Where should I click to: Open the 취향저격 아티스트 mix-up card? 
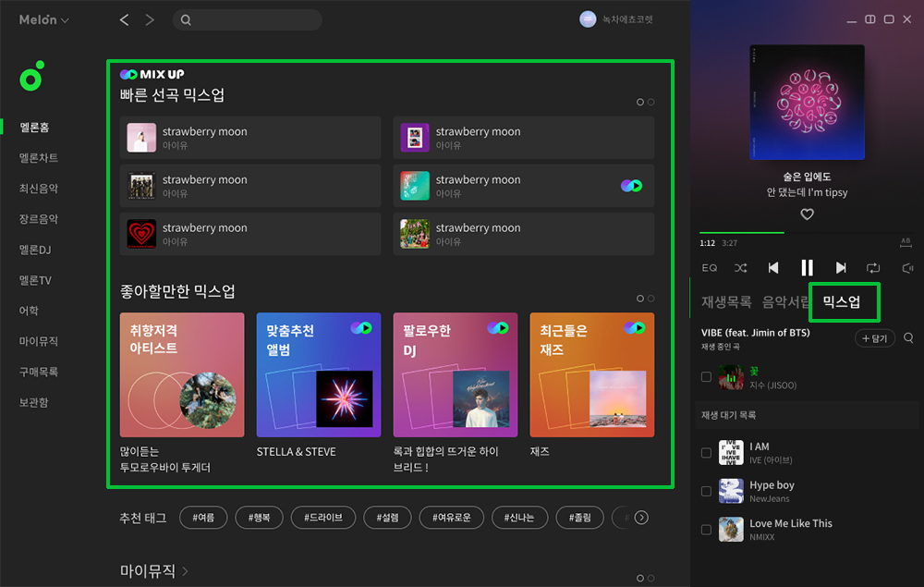coord(182,374)
